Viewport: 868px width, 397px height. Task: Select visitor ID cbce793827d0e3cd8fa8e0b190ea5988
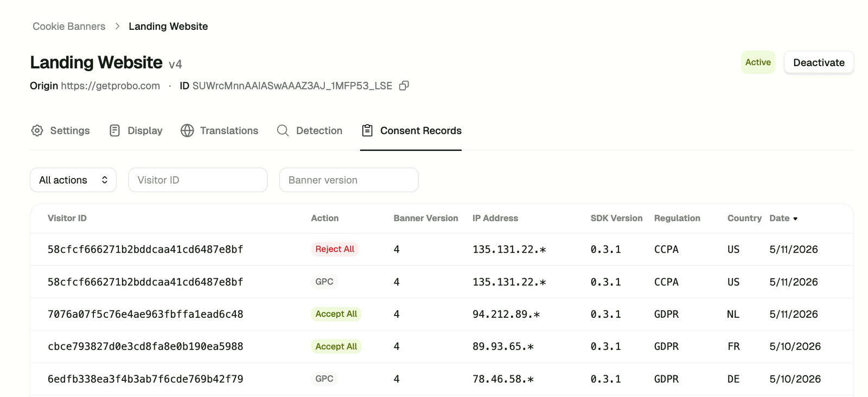pyautogui.click(x=145, y=347)
